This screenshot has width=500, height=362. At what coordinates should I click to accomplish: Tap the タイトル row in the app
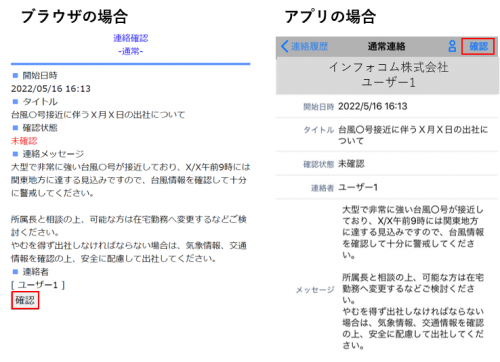(387, 134)
